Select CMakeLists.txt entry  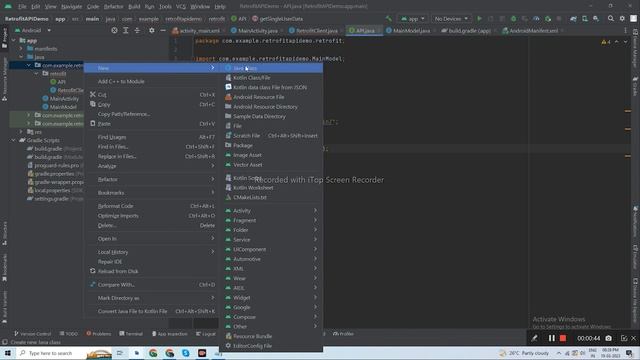tap(271, 197)
